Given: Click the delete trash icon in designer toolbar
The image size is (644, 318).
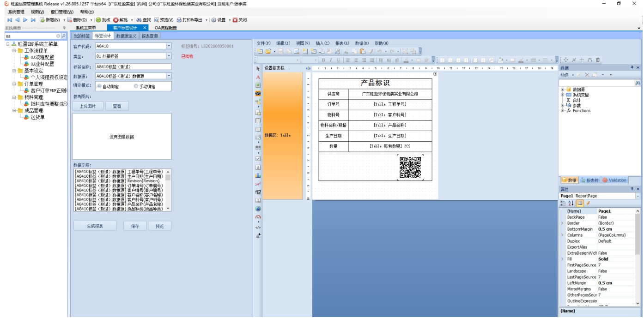Looking at the screenshot, I should (598, 60).
